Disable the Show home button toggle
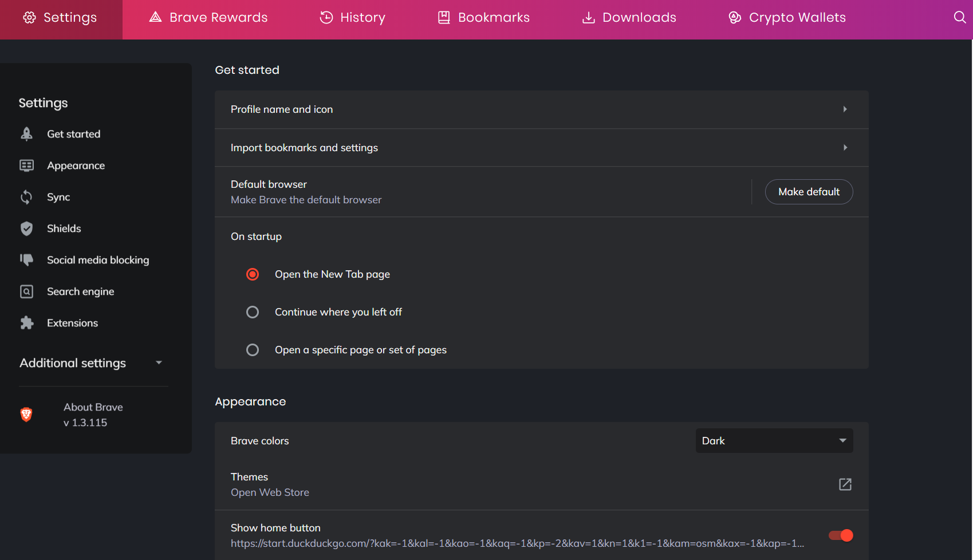The width and height of the screenshot is (973, 560). tap(841, 535)
